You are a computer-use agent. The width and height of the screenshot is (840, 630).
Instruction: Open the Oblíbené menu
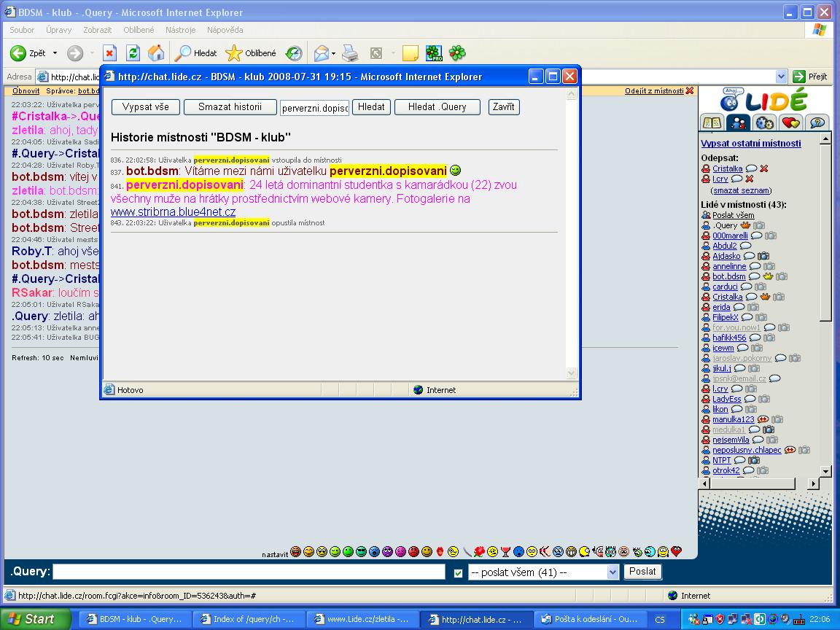coord(139,30)
